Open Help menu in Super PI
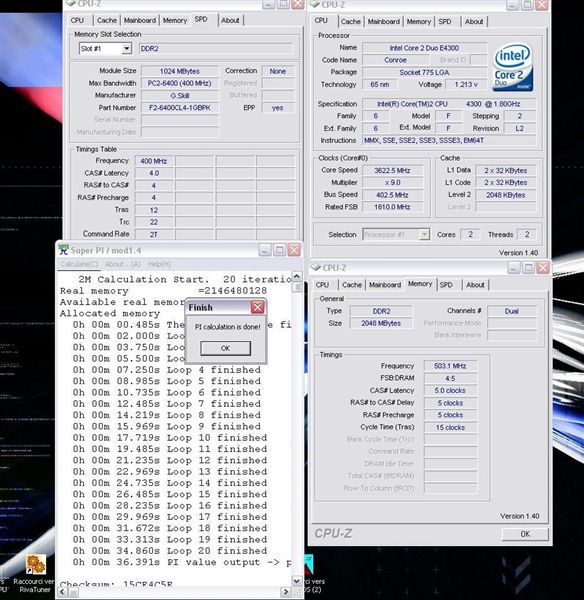 click(159, 264)
